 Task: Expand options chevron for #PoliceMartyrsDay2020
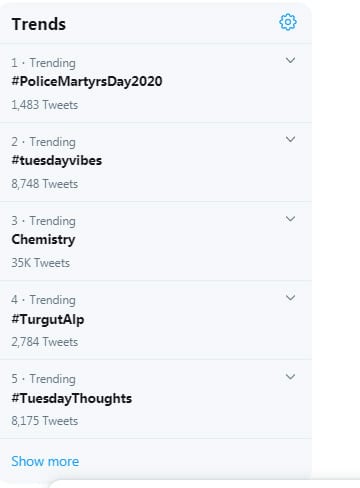[x=290, y=60]
